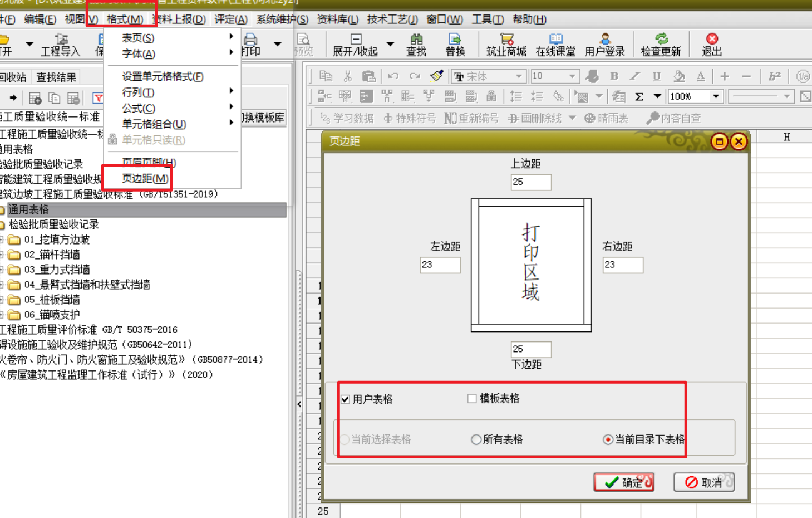Click the undo arrow icon
This screenshot has height=518, width=812.
[393, 76]
